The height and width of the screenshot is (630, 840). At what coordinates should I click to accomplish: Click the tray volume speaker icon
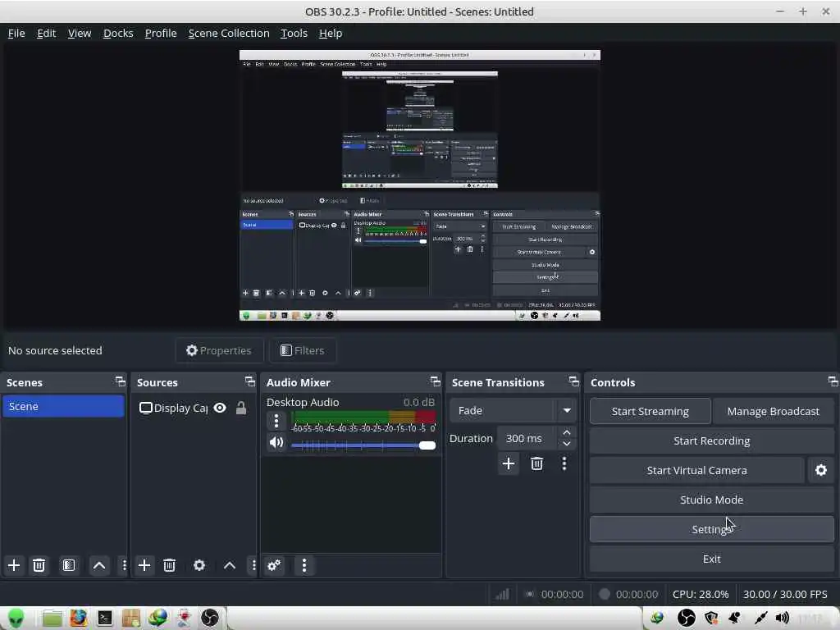pyautogui.click(x=782, y=619)
